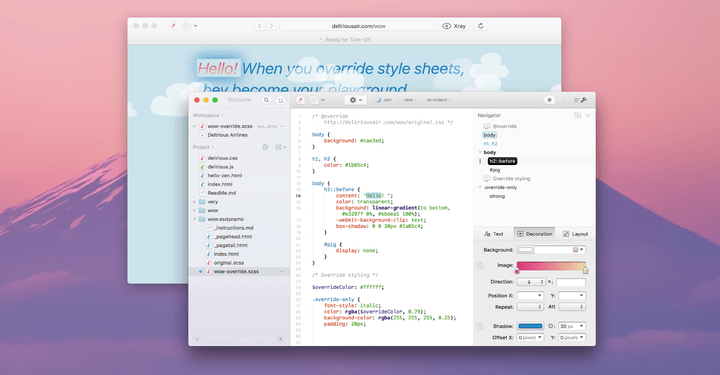Select wow-override.scss in project list
This screenshot has height=375, width=720.
(239, 272)
